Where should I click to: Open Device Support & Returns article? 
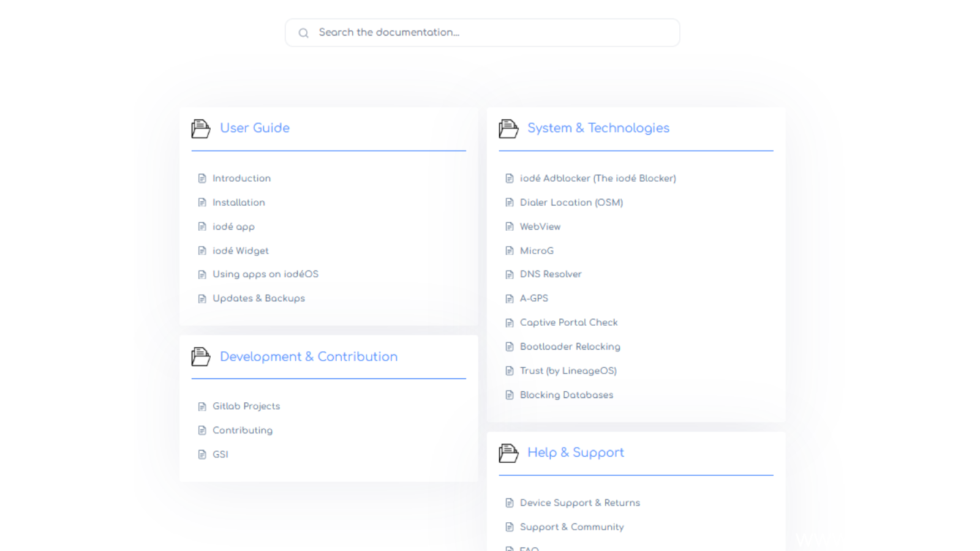(580, 503)
